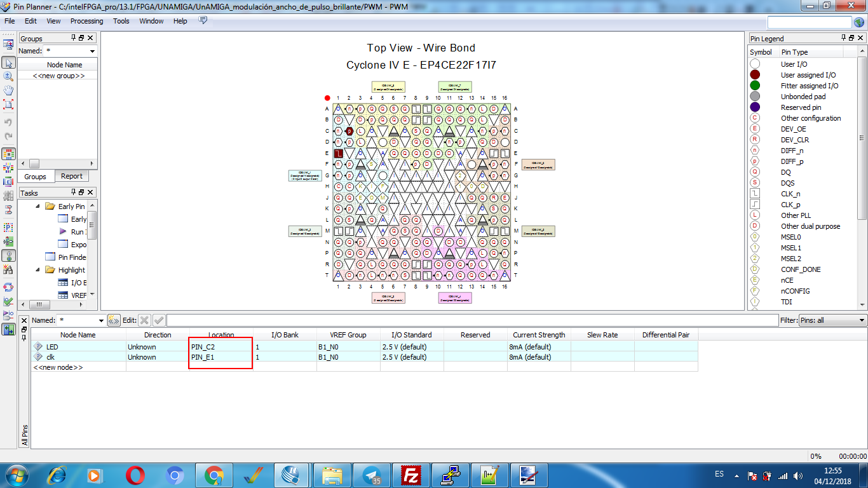Select the arrow selection tool in left toolbar
Image resolution: width=868 pixels, height=488 pixels.
click(9, 62)
